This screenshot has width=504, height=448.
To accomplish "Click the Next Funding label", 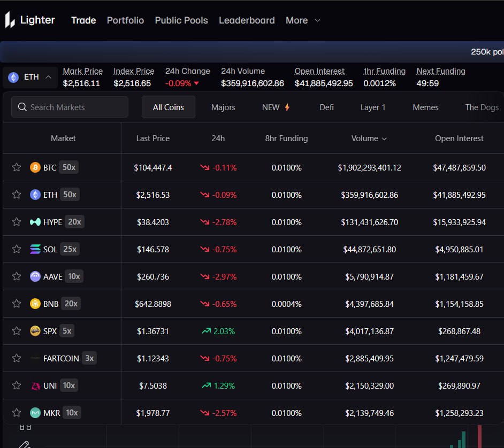I will [441, 71].
